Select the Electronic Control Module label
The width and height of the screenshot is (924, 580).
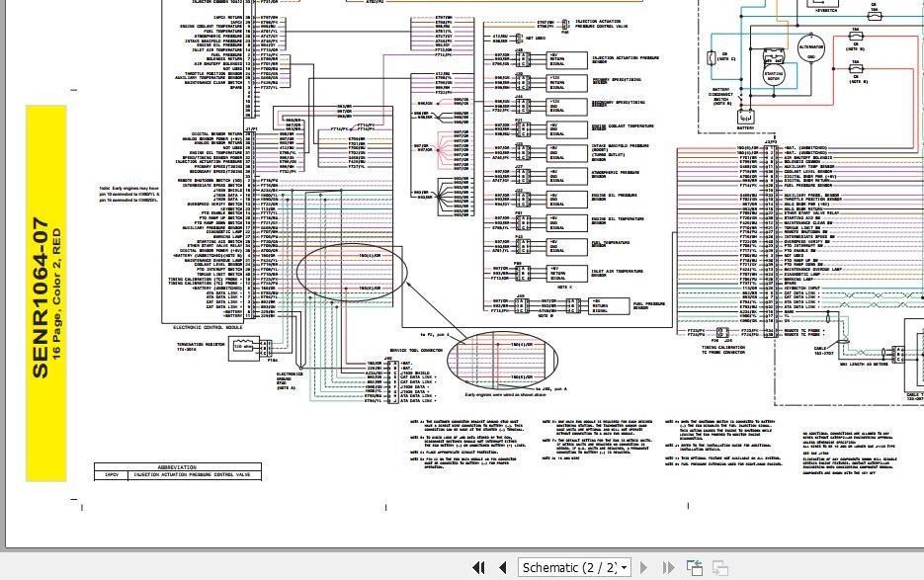(x=207, y=326)
